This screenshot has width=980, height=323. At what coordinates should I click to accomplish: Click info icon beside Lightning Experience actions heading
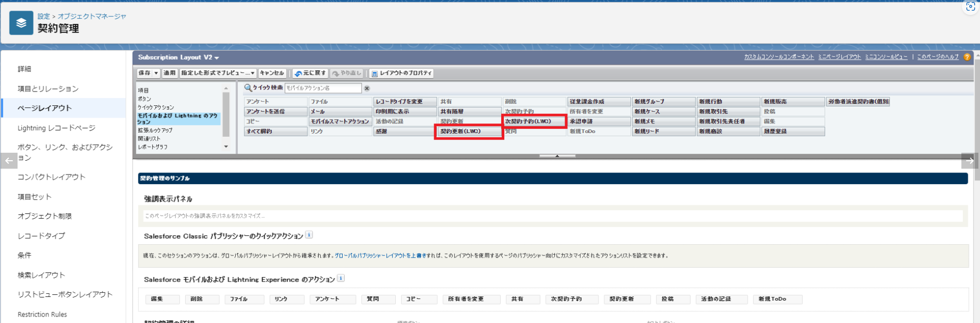coord(341,278)
